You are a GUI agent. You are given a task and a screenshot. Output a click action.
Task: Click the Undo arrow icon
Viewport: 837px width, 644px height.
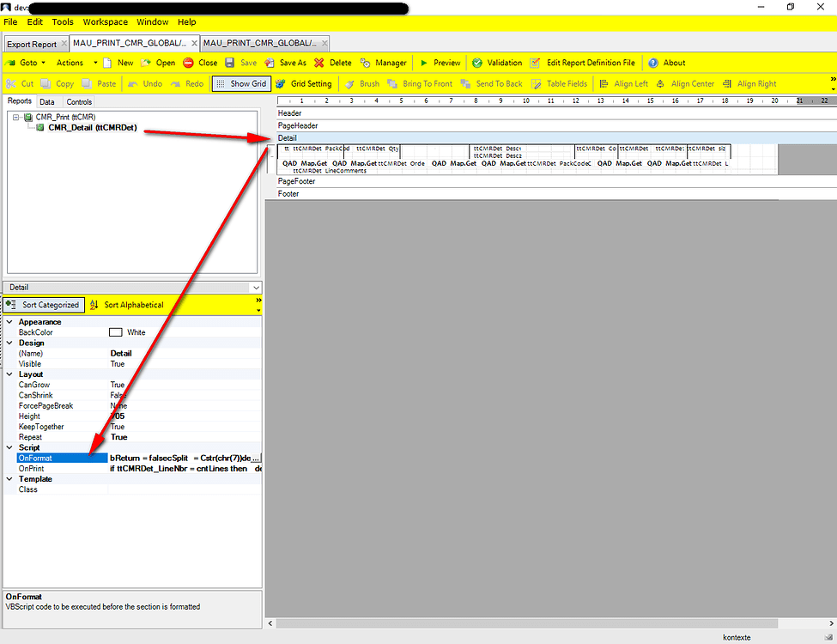tap(133, 84)
